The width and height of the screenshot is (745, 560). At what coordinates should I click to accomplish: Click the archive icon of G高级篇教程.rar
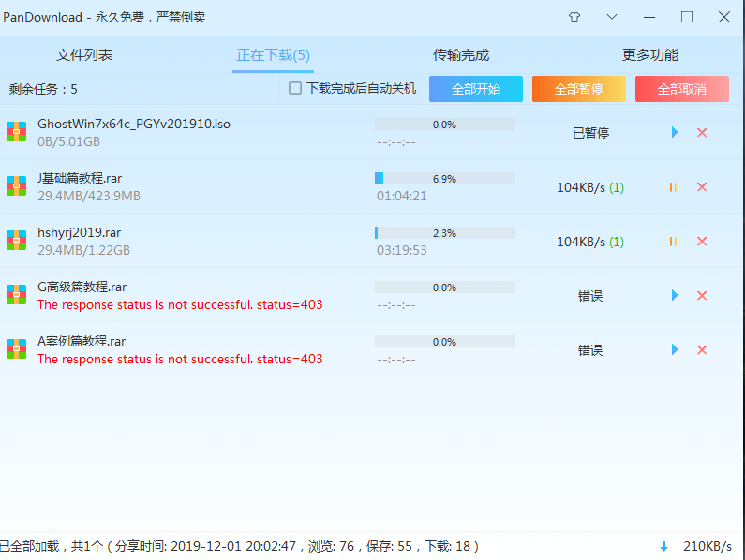(16, 294)
